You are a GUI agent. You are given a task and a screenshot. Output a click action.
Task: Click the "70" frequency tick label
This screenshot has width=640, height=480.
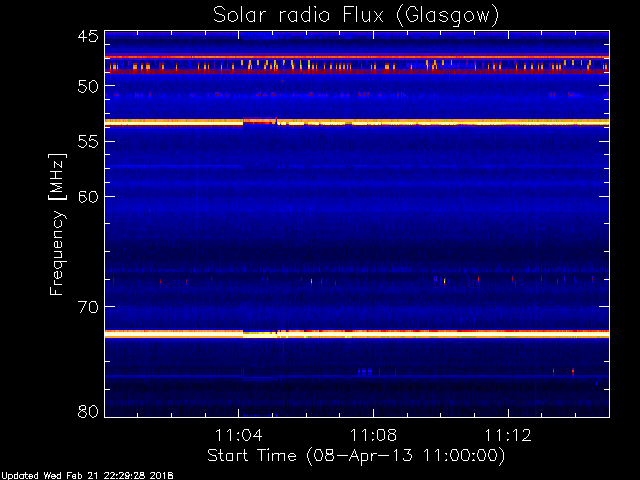[x=88, y=307]
